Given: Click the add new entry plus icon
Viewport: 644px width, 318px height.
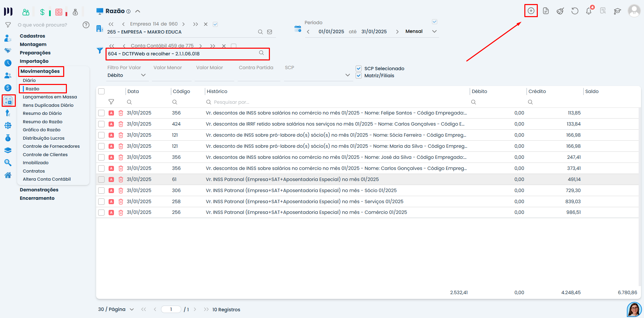Looking at the screenshot, I should click(531, 11).
